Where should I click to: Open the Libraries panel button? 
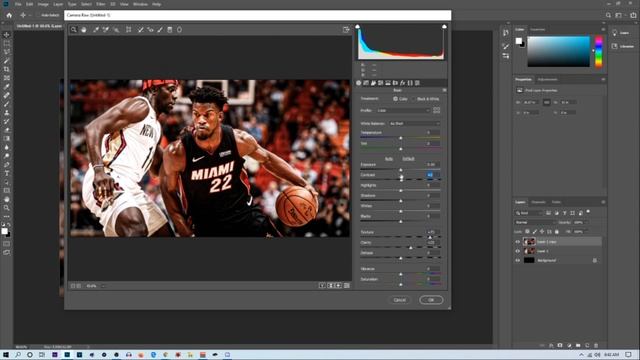623,47
